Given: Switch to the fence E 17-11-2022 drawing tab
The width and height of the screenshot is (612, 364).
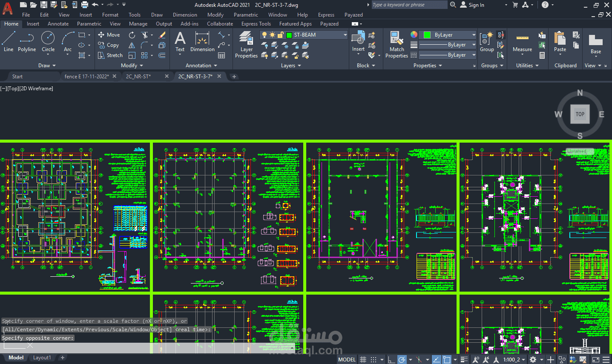Looking at the screenshot, I should click(86, 77).
